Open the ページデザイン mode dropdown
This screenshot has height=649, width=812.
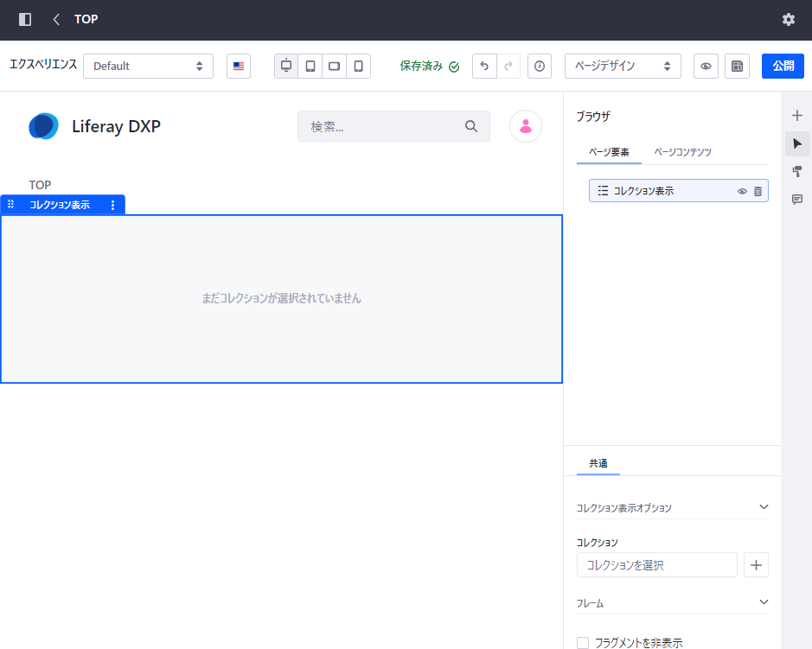pyautogui.click(x=623, y=67)
